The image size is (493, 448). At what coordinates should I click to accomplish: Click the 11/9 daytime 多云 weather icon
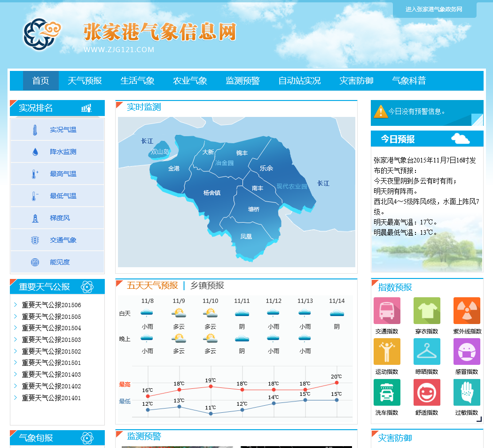tap(179, 313)
